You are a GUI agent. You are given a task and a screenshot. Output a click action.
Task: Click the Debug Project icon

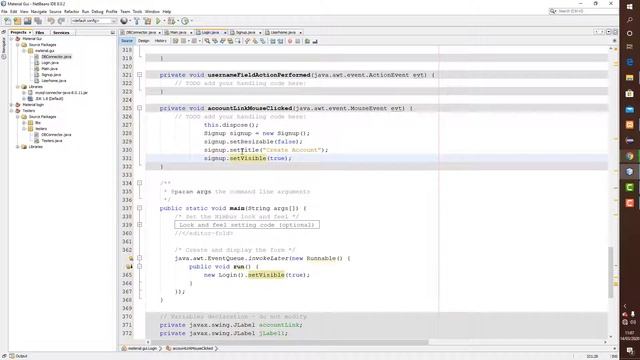coord(171,21)
